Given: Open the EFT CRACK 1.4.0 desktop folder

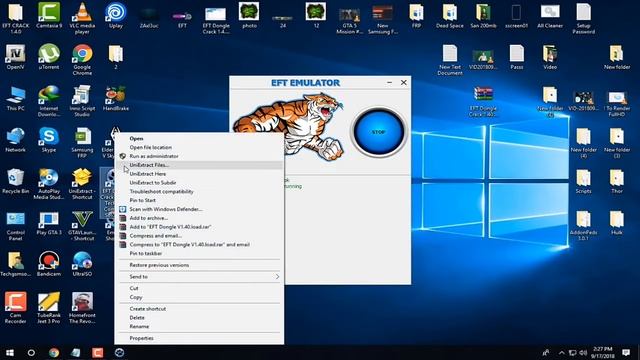Looking at the screenshot, I should pos(16,18).
